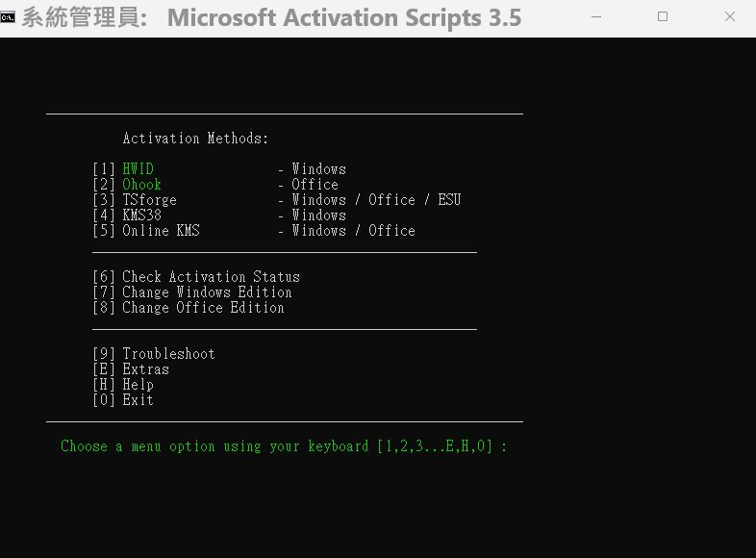Select Change Windows Edition entry
The width and height of the screenshot is (756, 558).
click(207, 292)
